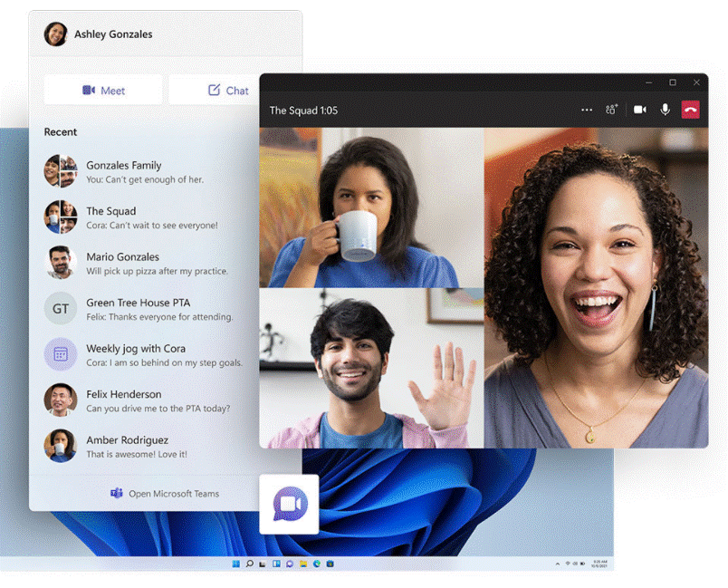The width and height of the screenshot is (728, 588).
Task: Click the video tile of woman drinking coffee
Action: click(x=371, y=207)
